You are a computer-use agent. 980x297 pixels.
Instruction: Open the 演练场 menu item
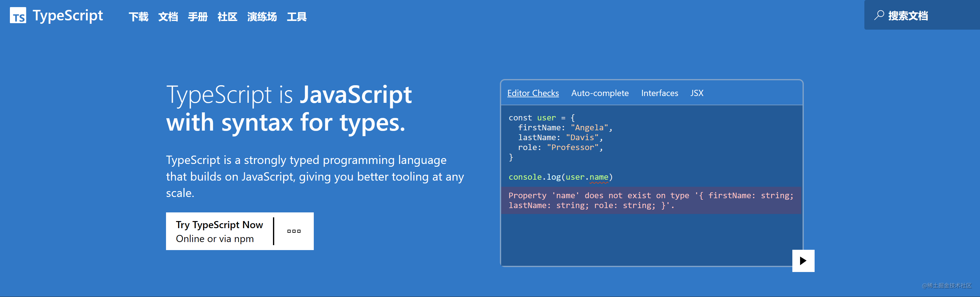(x=262, y=17)
